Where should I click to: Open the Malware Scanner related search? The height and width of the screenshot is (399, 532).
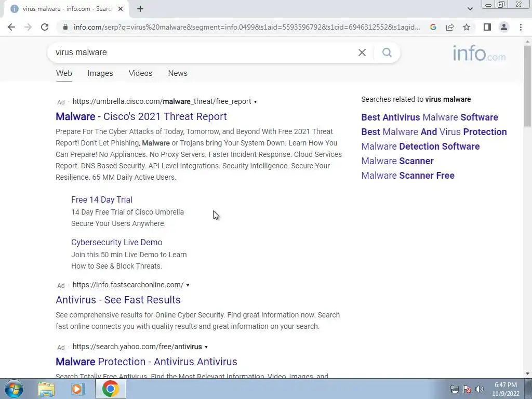point(397,161)
